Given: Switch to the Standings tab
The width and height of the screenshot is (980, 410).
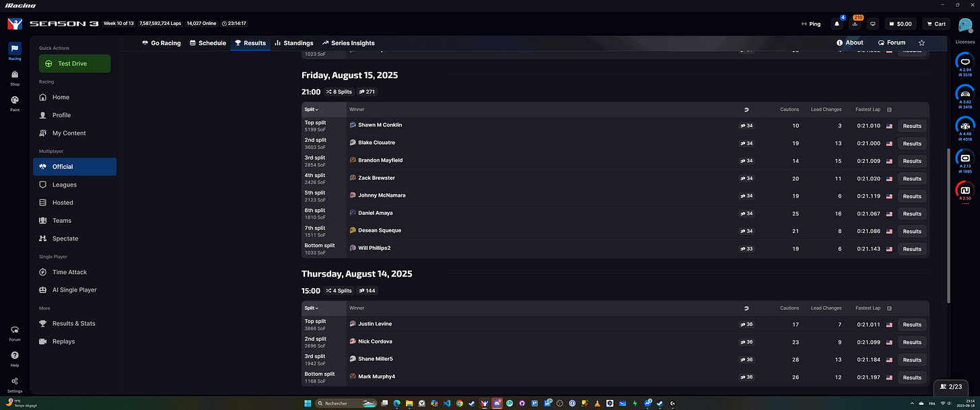Looking at the screenshot, I should 294,42.
